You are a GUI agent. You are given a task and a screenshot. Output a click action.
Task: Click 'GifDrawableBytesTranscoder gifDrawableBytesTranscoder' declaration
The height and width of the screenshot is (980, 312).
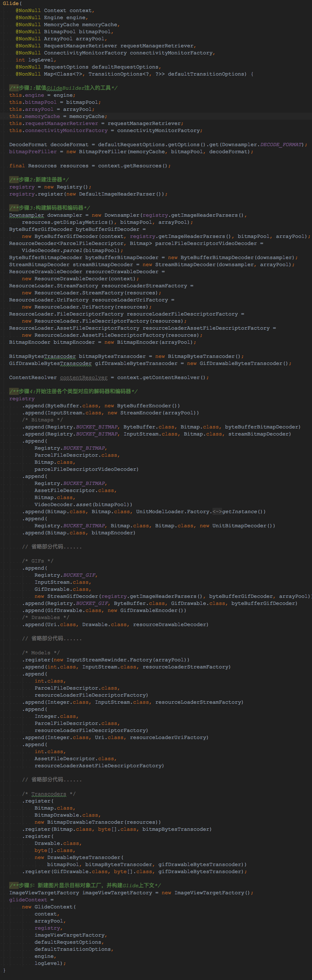pyautogui.click(x=150, y=363)
